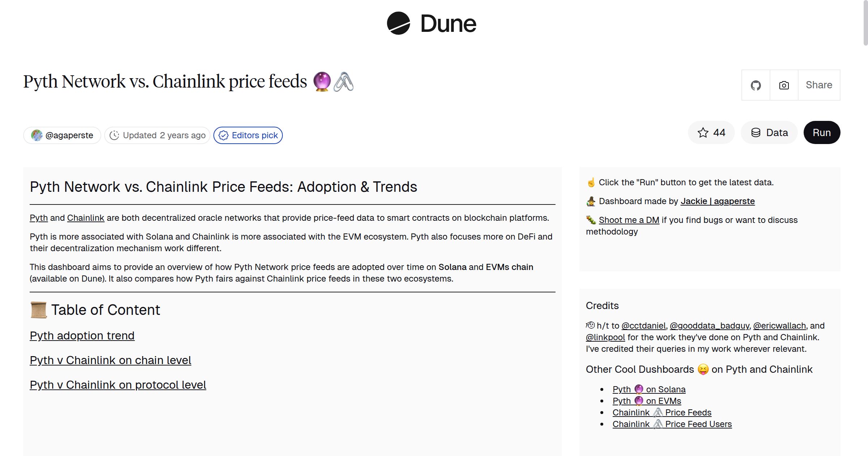Click the @agaperste profile avatar
Viewport: 868px width, 456px height.
click(37, 135)
